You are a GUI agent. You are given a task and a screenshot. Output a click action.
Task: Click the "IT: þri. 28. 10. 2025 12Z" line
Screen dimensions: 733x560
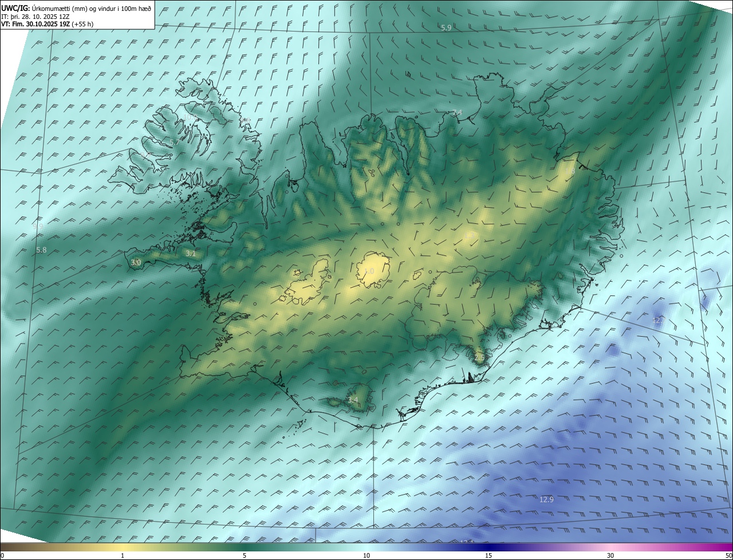[36, 16]
